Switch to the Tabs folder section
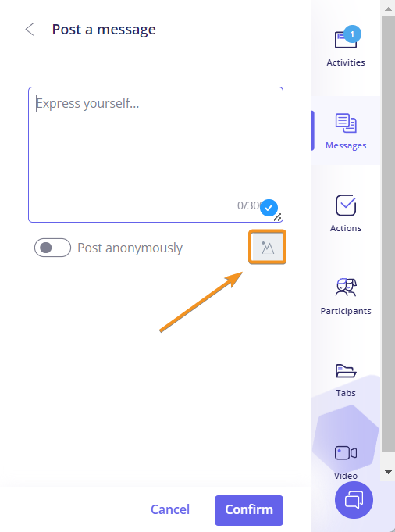This screenshot has height=532, width=395. pos(346,380)
